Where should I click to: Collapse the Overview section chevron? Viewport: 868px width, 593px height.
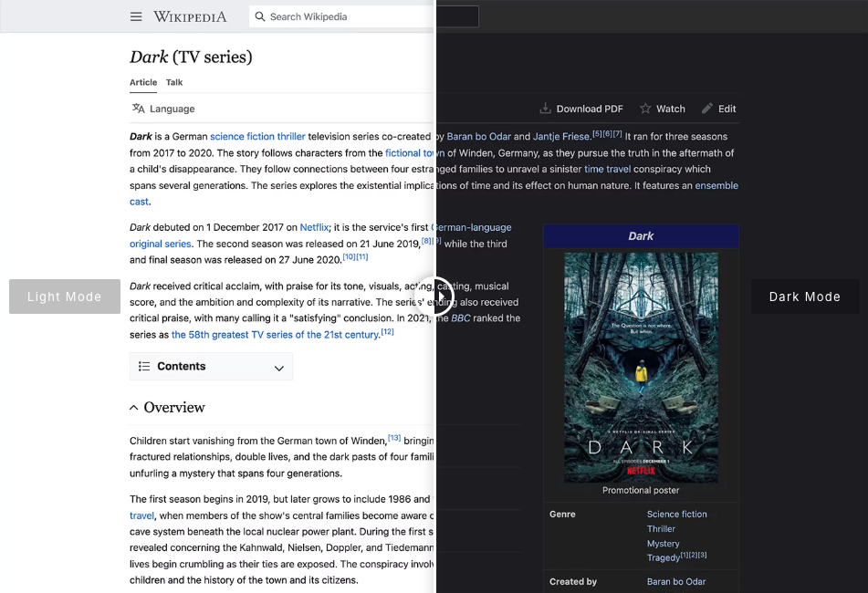click(133, 408)
